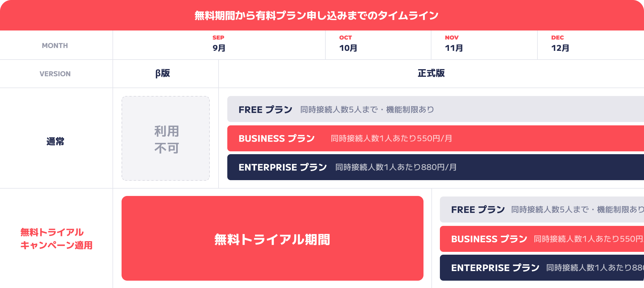Click the 無料トライアルキャンペーン適用 row label
This screenshot has height=288, width=644.
click(x=56, y=239)
